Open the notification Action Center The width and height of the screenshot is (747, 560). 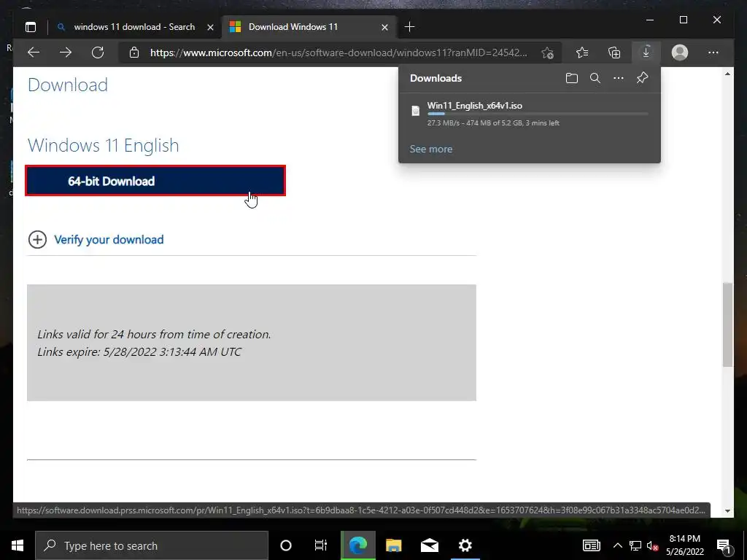(x=724, y=546)
